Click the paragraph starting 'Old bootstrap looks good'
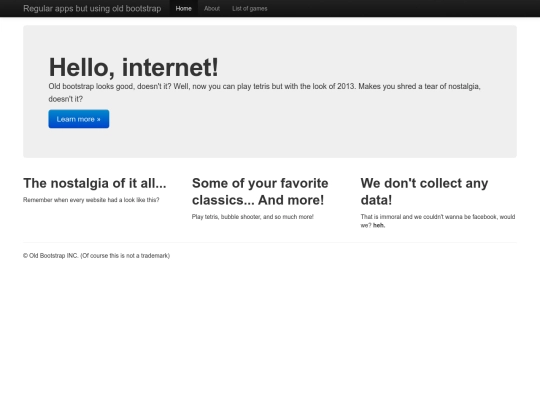540x405 pixels. click(264, 93)
